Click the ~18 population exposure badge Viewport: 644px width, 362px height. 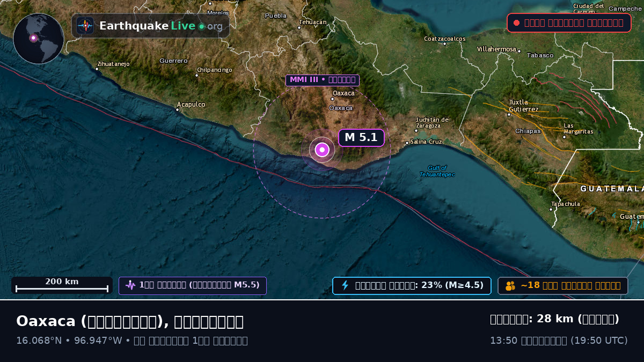tap(563, 286)
